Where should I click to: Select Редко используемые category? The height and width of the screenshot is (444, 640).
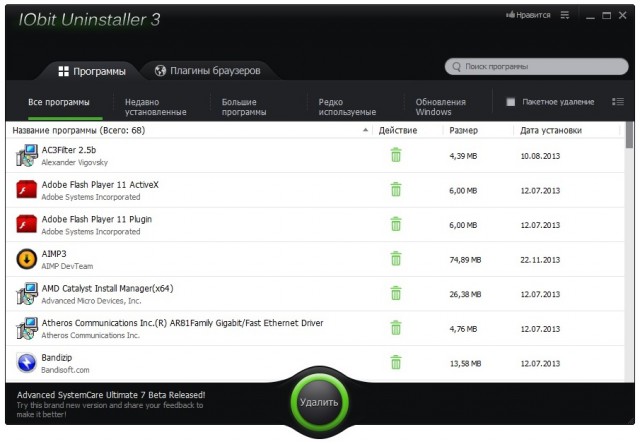347,107
